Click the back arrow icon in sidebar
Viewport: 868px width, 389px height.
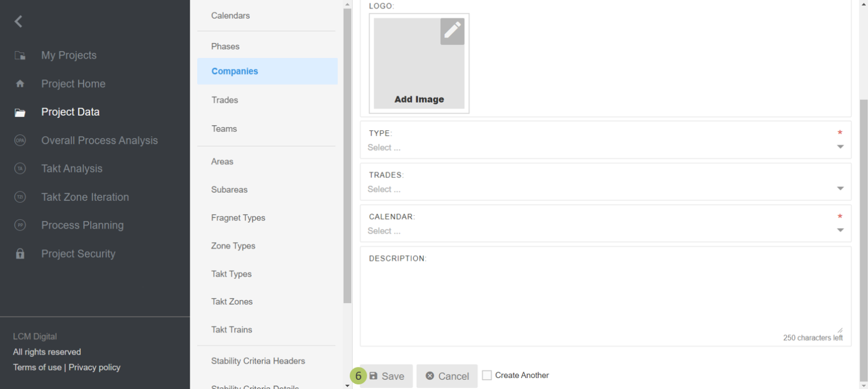pos(19,22)
